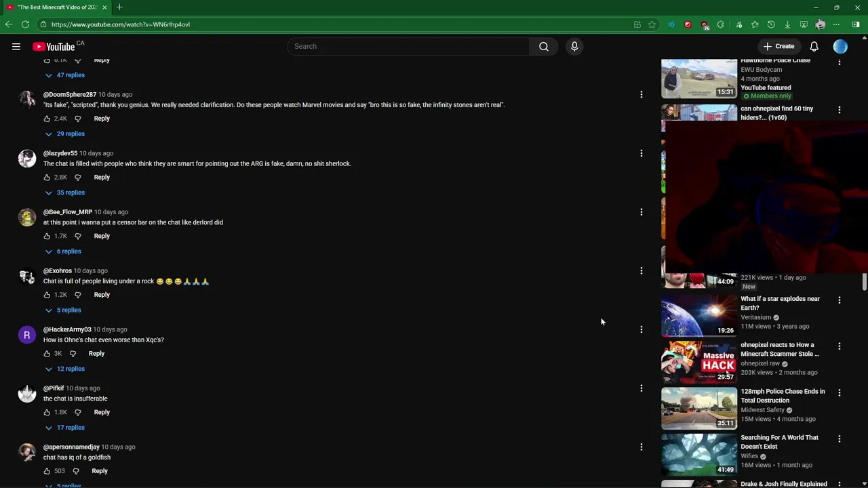Reply to HackerArmy03's comment
Screen dimensions: 868x488
pyautogui.click(x=96, y=354)
